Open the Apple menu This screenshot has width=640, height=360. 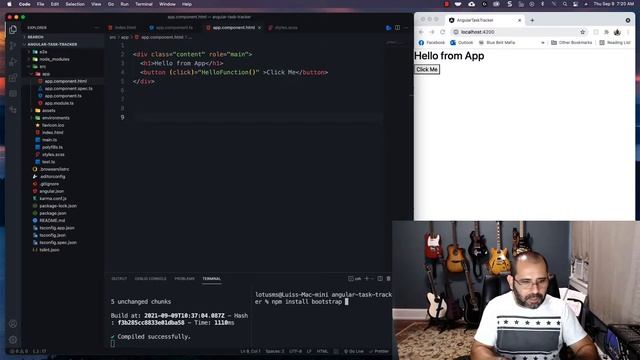[9, 4]
